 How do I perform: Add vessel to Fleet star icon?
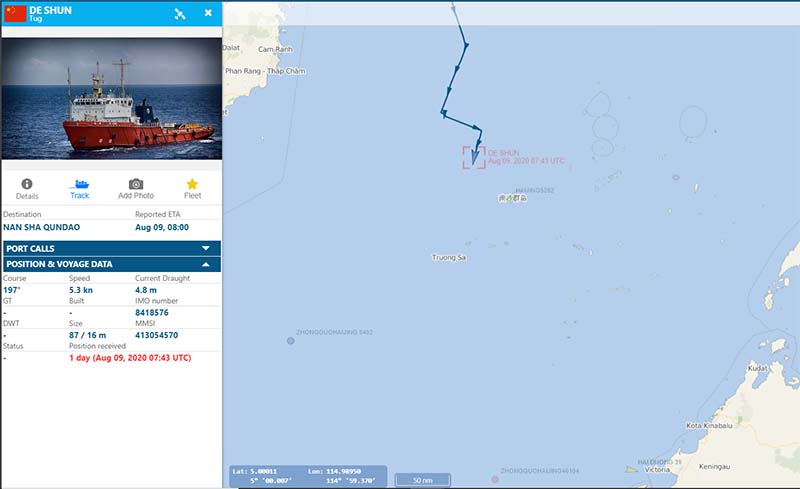tap(192, 184)
